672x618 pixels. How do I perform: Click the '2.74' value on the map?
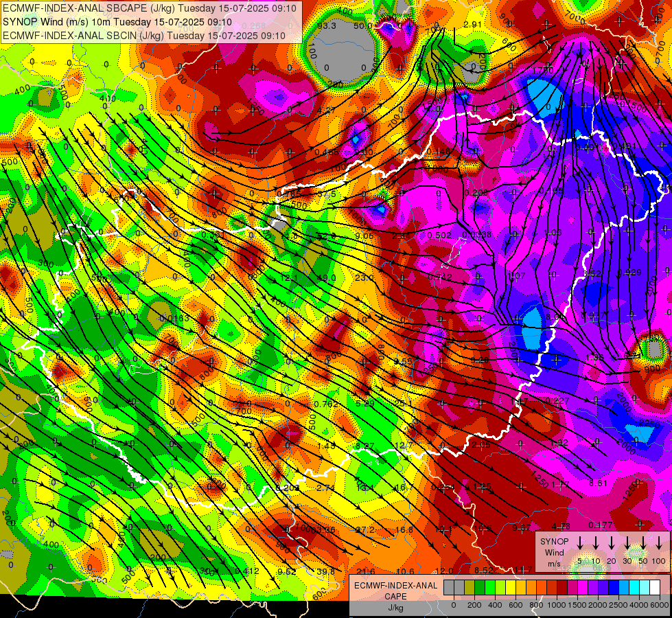[x=326, y=488]
